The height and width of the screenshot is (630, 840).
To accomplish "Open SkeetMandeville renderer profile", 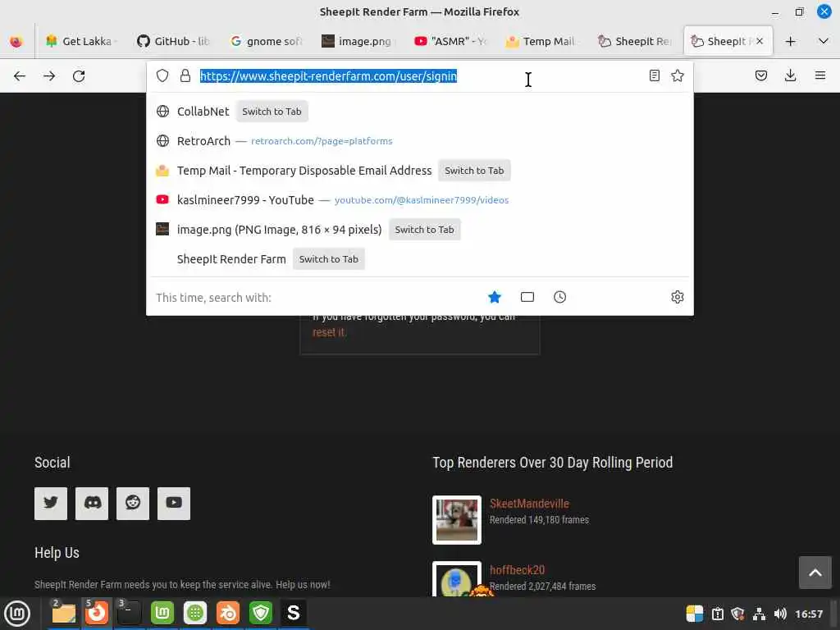I will tap(529, 504).
